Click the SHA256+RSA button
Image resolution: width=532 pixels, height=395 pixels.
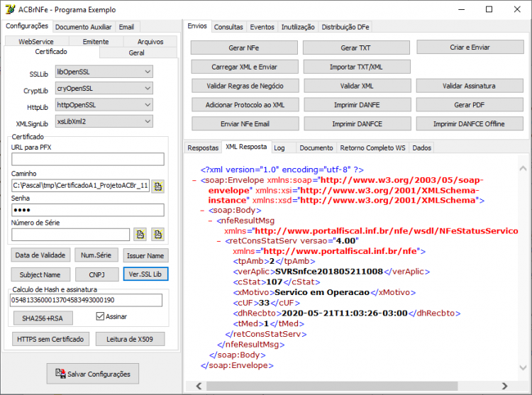[43, 318]
